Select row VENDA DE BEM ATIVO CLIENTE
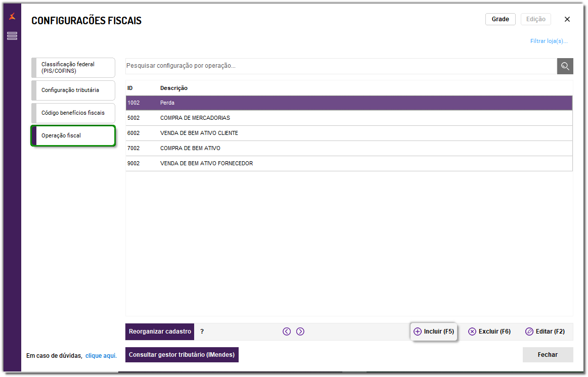This screenshot has width=588, height=377. (349, 133)
